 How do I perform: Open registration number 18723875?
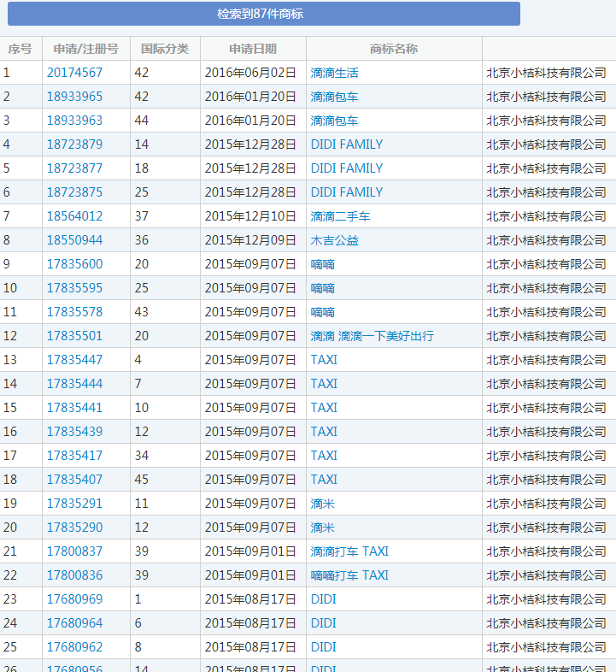pos(74,192)
